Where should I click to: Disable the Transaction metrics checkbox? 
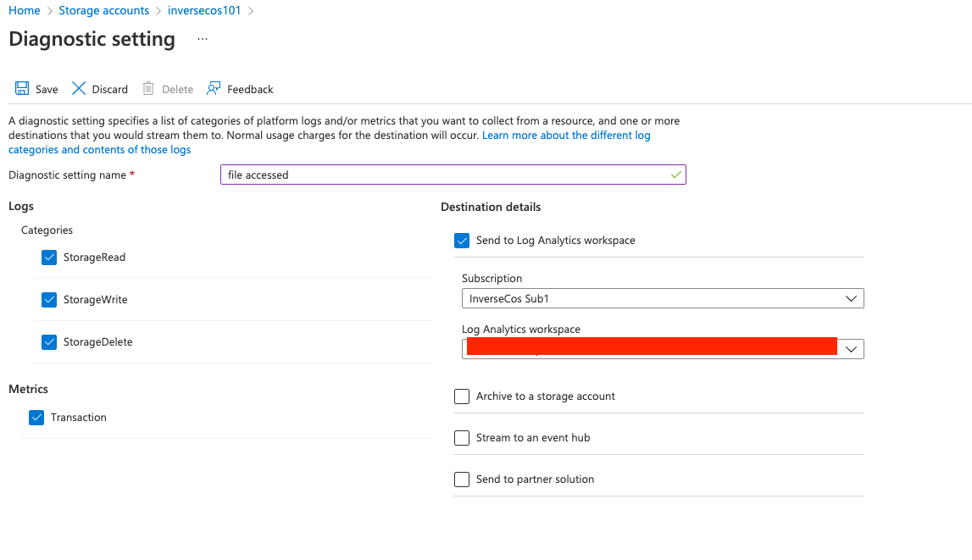36,418
